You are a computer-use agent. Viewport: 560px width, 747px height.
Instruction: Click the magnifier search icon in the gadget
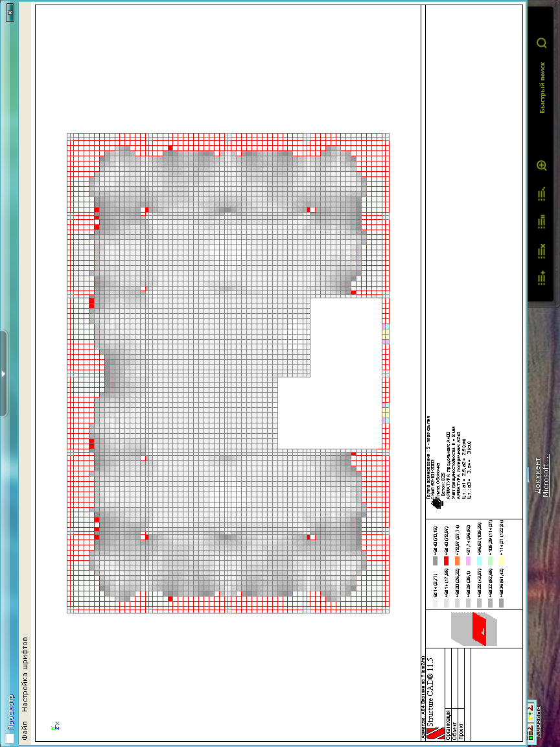click(541, 43)
